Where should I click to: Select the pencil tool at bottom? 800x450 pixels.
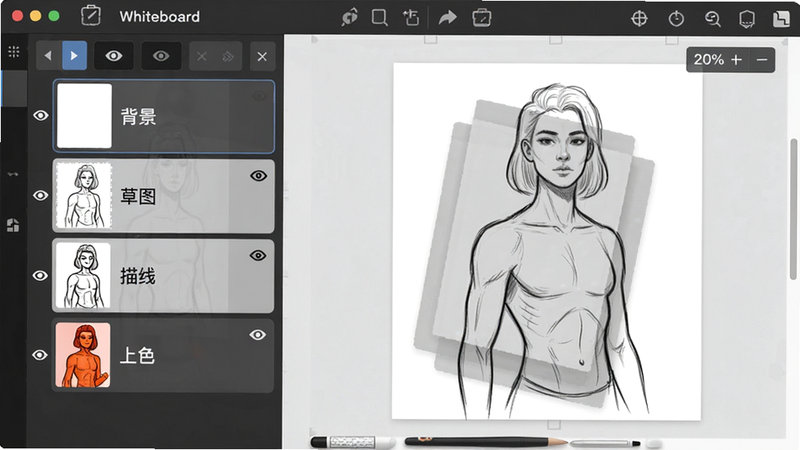486,441
